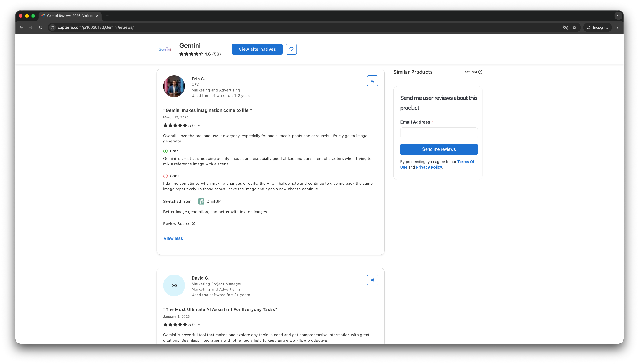This screenshot has width=639, height=364.
Task: Share Eric S.'s review
Action: (x=372, y=81)
